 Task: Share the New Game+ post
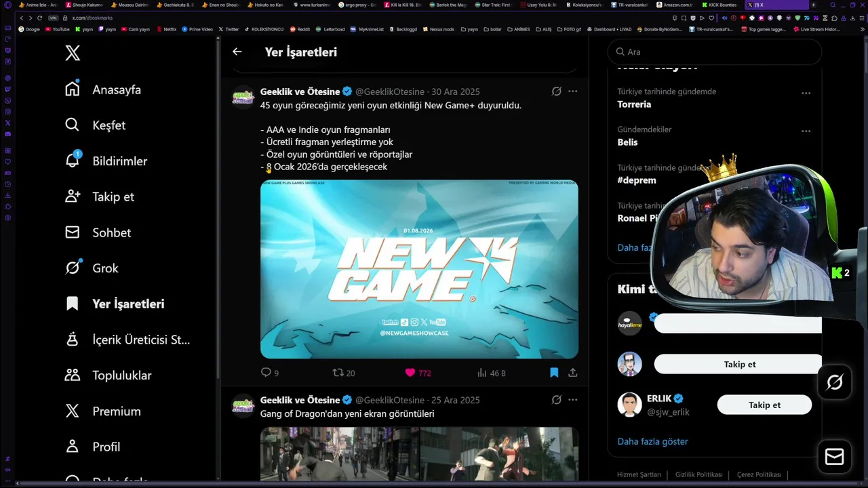point(572,372)
